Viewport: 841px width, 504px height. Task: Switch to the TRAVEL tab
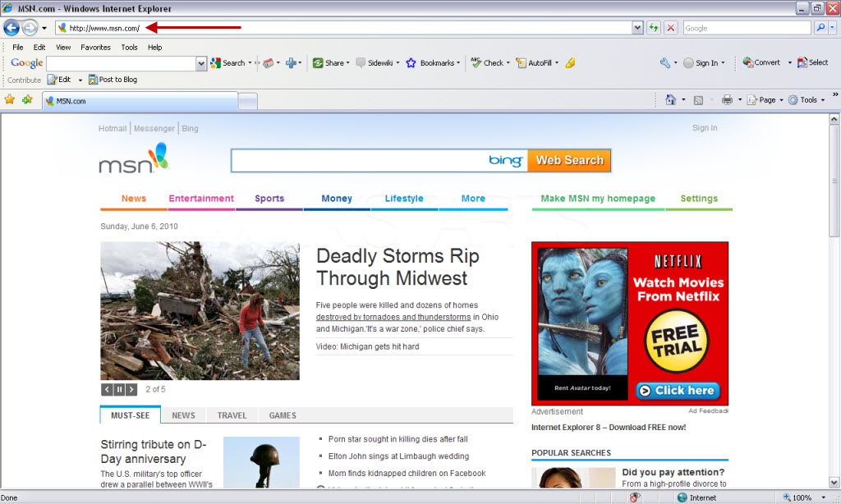(x=232, y=415)
